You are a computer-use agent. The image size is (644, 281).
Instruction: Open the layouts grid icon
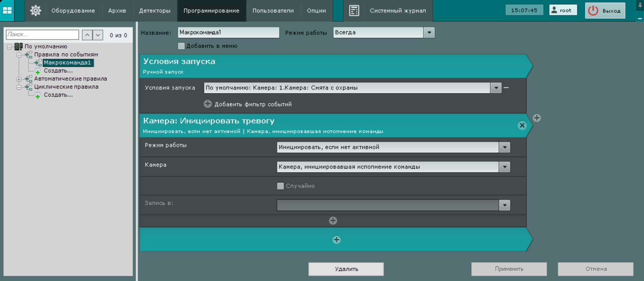point(7,11)
